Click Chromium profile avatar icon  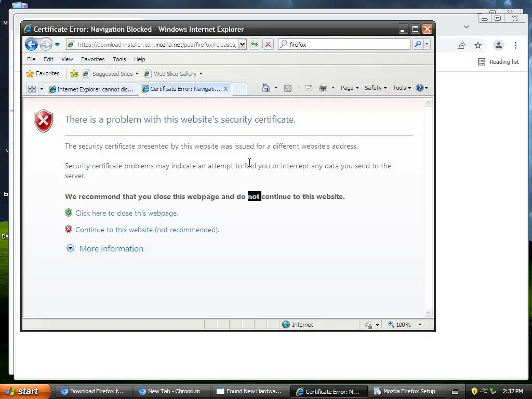click(498, 45)
